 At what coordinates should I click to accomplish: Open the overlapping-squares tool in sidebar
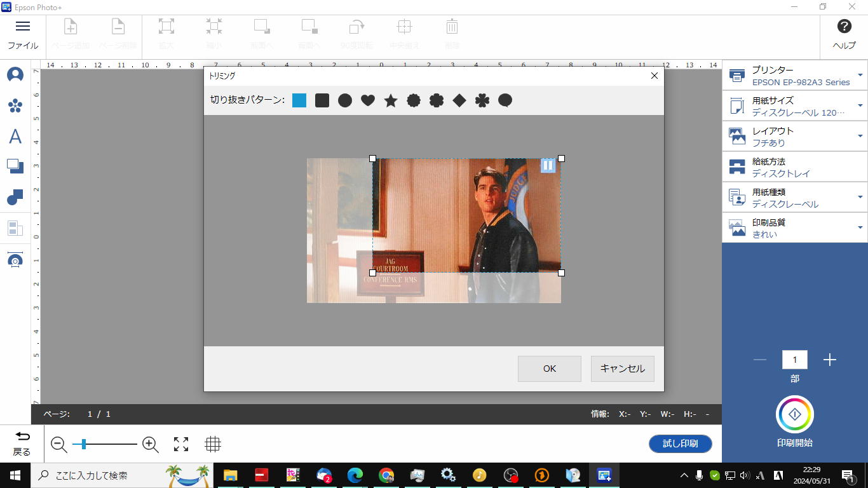(15, 166)
